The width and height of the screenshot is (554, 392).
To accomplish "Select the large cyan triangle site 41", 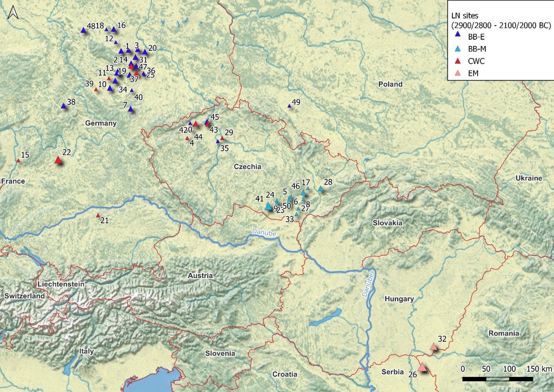I will pyautogui.click(x=268, y=206).
